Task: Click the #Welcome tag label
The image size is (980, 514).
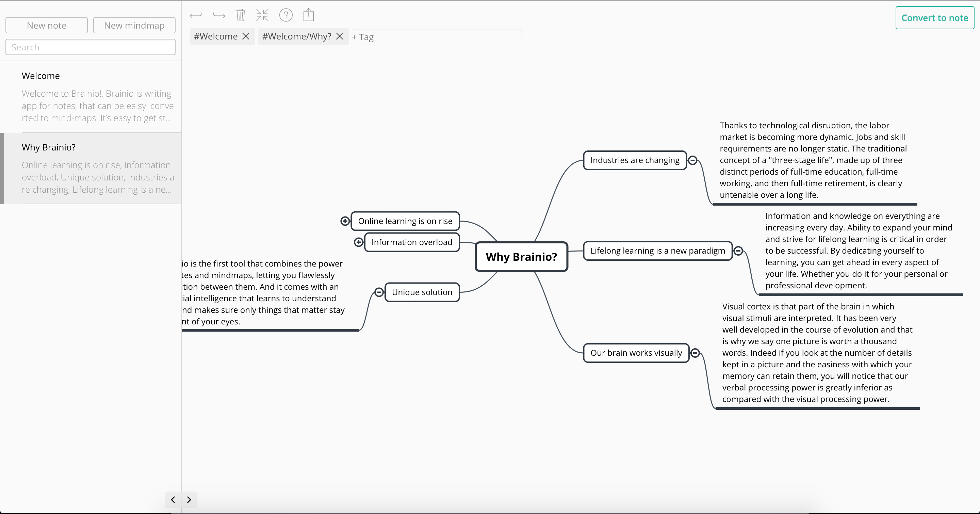Action: click(x=216, y=36)
